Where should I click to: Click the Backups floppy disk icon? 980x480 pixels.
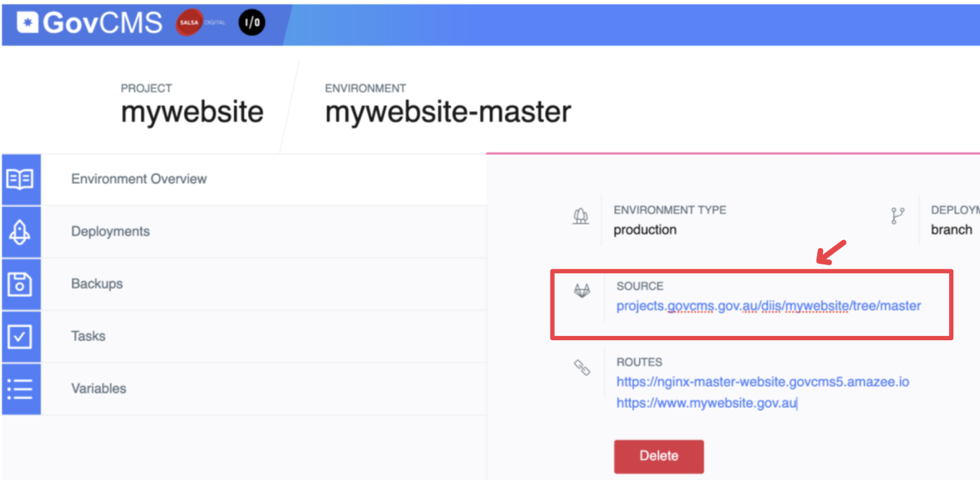coord(20,284)
